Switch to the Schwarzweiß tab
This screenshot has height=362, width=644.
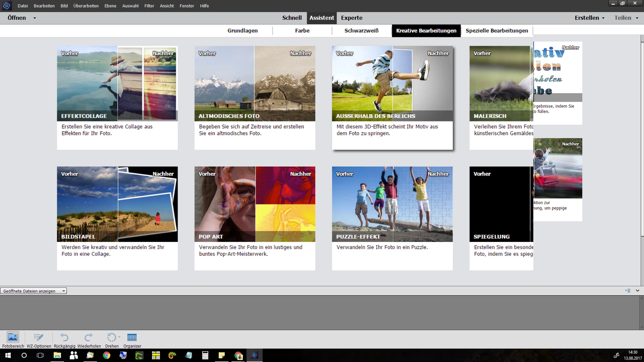[361, 31]
